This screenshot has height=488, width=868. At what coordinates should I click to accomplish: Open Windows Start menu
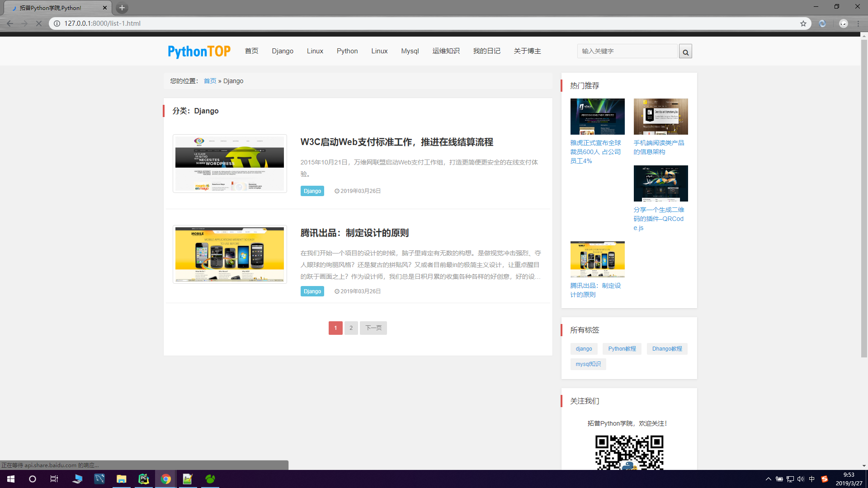tap(11, 479)
